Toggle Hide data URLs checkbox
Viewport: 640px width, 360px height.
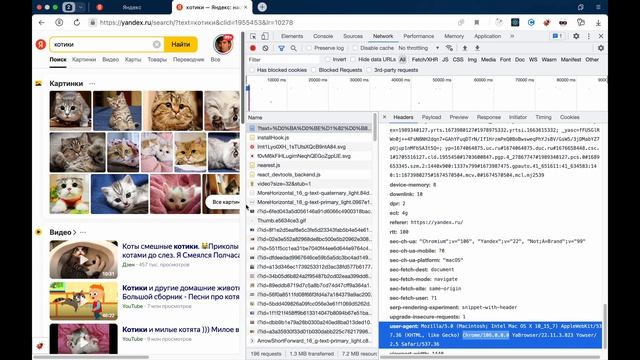pos(353,60)
